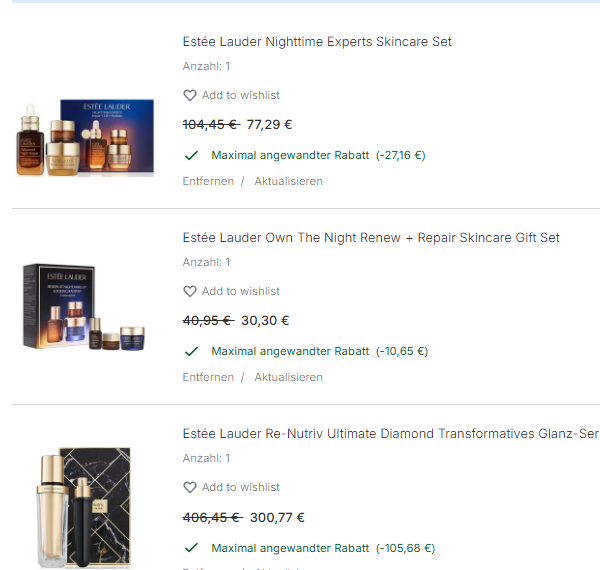Screen dimensions: 600x570
Task: Add Own The Night set to wishlist text
Action: click(x=241, y=292)
